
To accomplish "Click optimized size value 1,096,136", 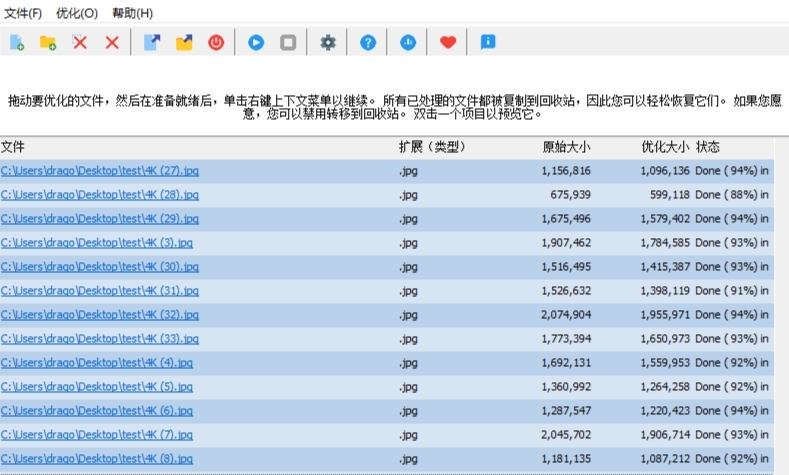I will 665,171.
